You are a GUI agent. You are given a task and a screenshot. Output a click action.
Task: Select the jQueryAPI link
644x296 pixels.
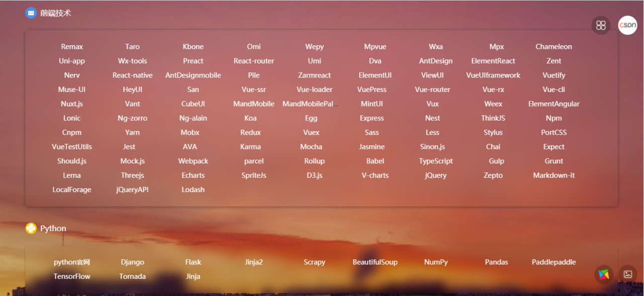pos(132,190)
